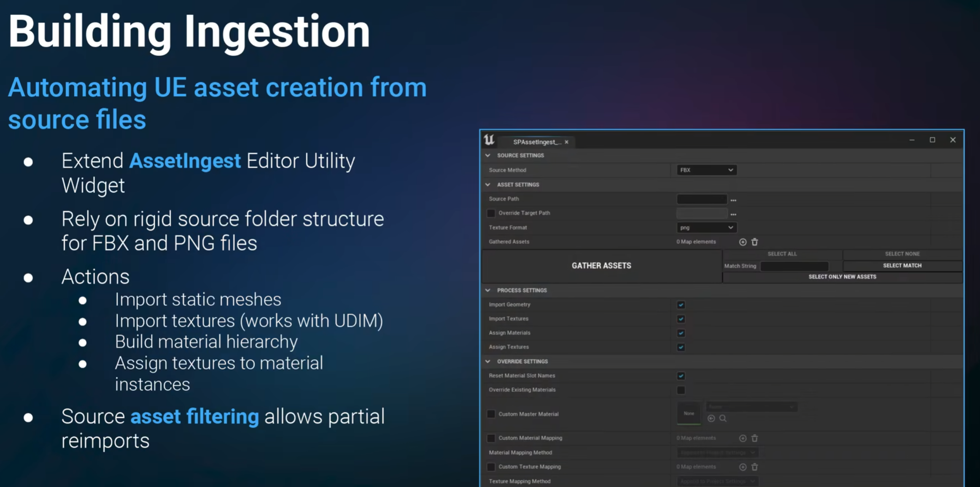Clear Gathered Assets with trash icon
Screen dimensions: 980x487
coord(754,242)
